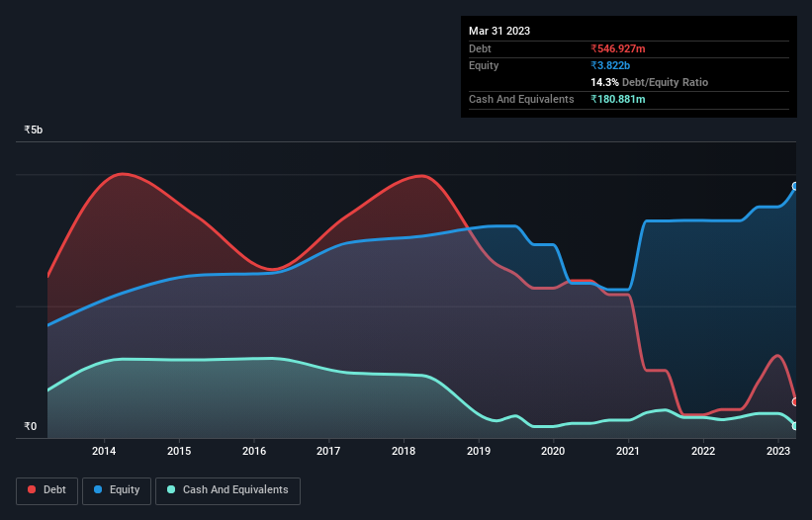The width and height of the screenshot is (812, 520).
Task: Click the teal Cash And Equivalents legend dot
Action: tap(171, 489)
